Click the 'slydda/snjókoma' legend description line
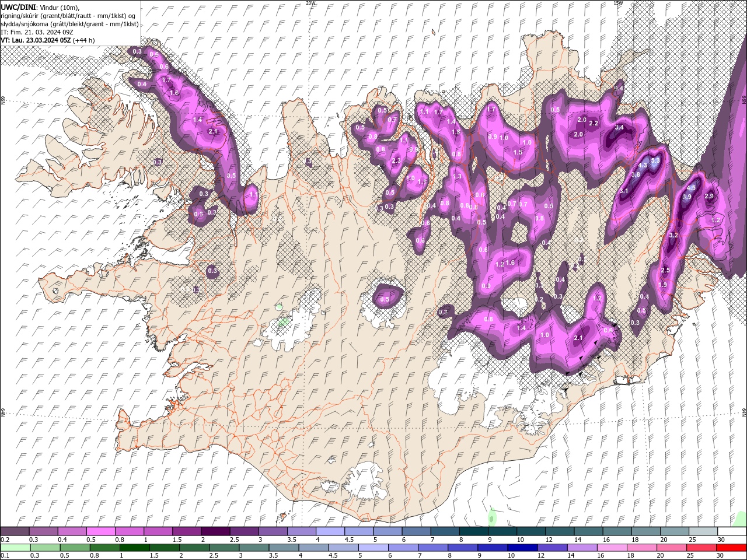 point(69,24)
